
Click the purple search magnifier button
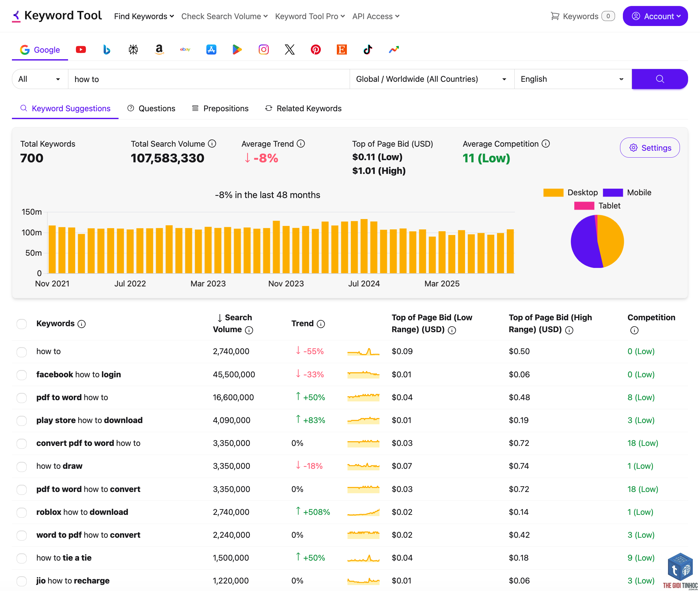(660, 79)
